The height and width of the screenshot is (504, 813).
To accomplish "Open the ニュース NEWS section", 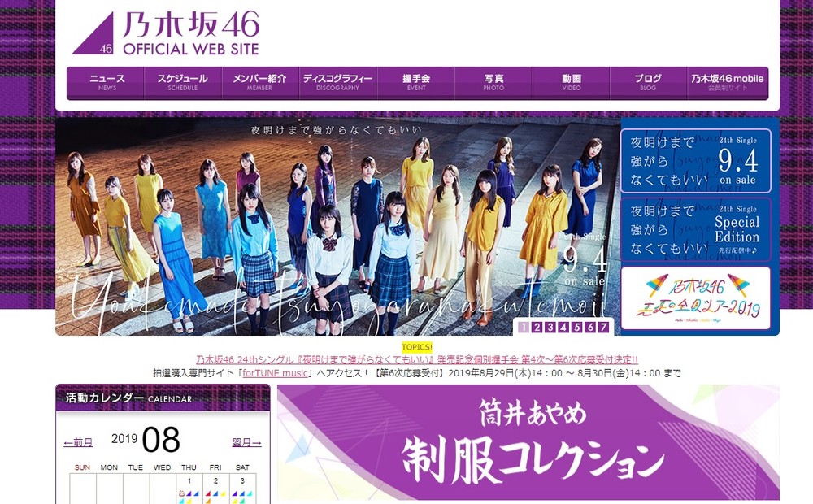I will point(106,80).
